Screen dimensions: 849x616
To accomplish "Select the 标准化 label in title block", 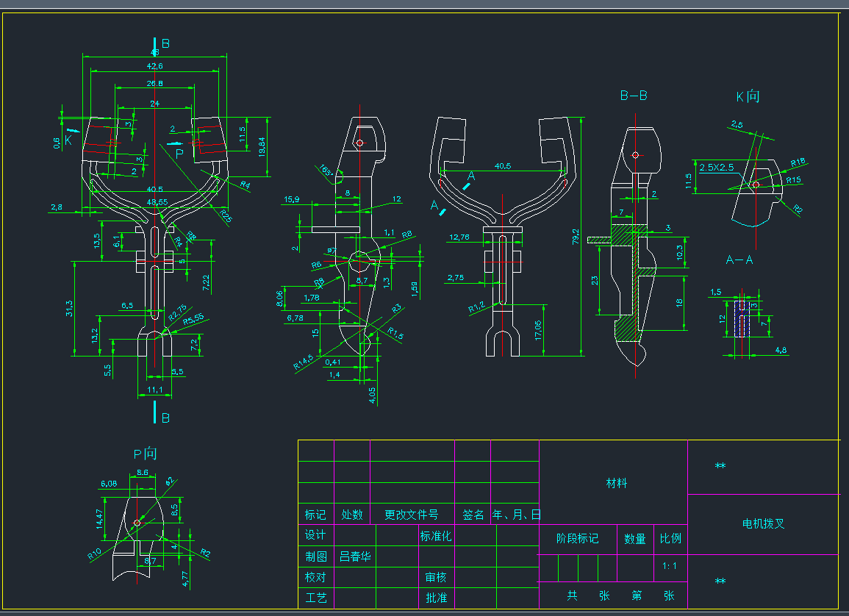I will pos(435,536).
